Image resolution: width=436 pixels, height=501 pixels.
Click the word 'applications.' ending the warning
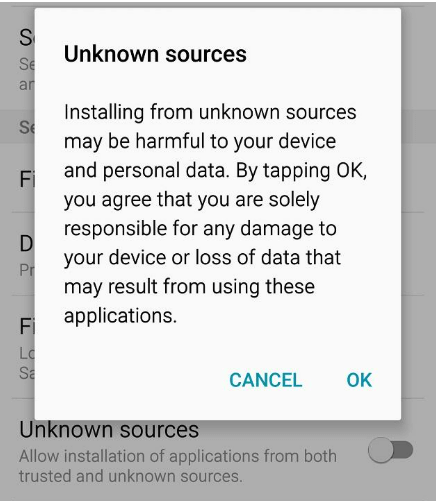pyautogui.click(x=120, y=316)
